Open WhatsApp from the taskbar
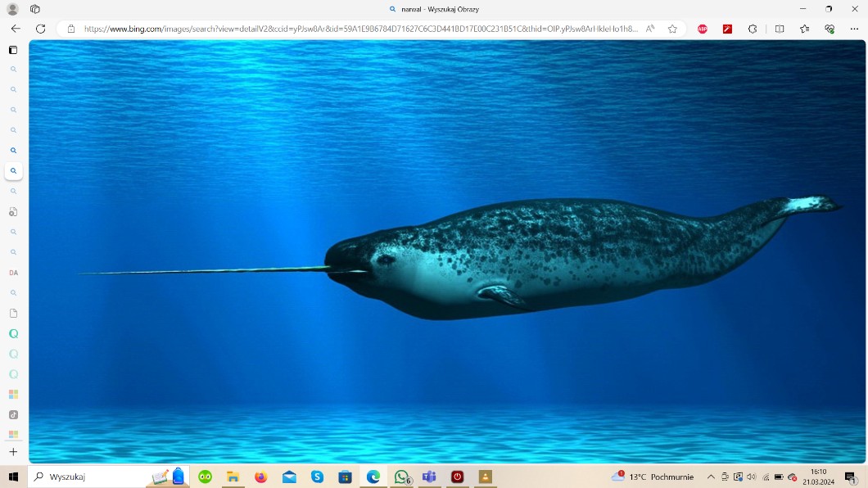The width and height of the screenshot is (868, 488). [x=401, y=477]
